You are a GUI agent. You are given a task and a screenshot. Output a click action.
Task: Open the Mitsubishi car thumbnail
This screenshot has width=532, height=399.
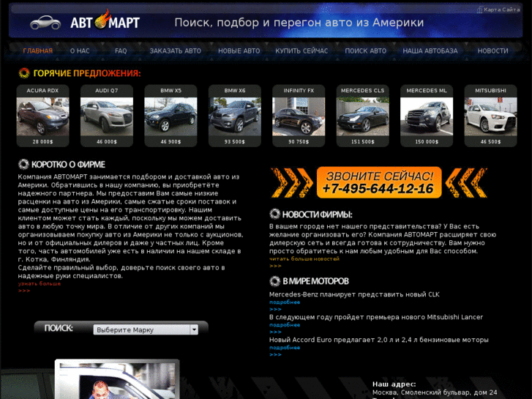pos(490,116)
